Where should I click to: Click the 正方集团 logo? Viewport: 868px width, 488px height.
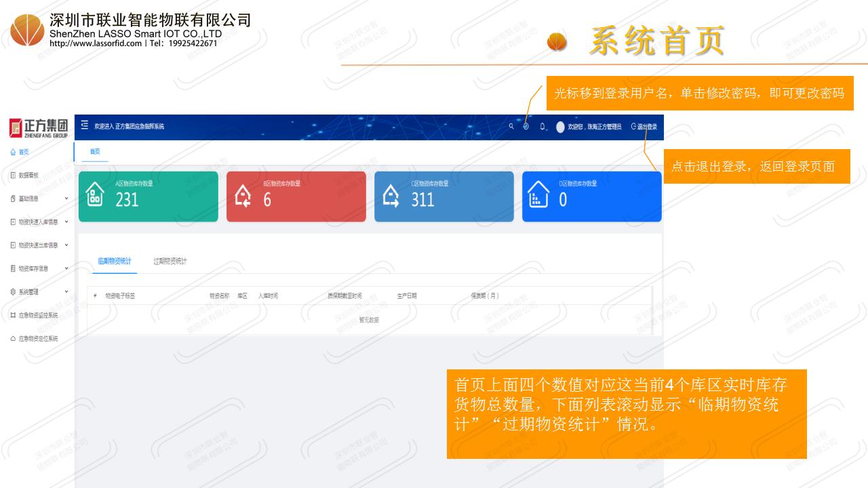click(x=38, y=127)
